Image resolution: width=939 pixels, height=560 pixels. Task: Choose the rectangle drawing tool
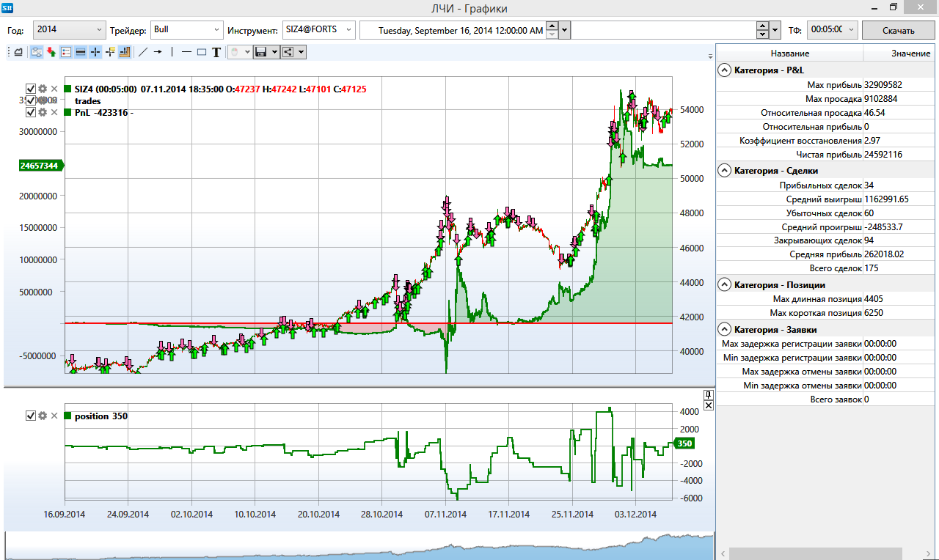point(202,52)
